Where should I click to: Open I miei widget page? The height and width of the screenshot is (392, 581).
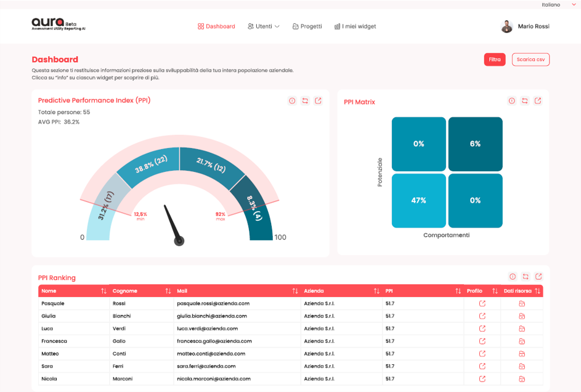click(x=355, y=27)
